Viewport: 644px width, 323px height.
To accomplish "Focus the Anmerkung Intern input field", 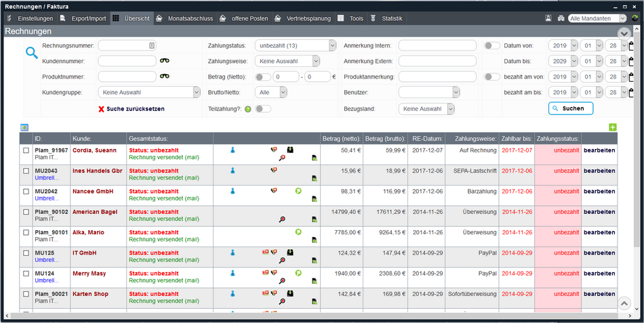I will click(437, 45).
